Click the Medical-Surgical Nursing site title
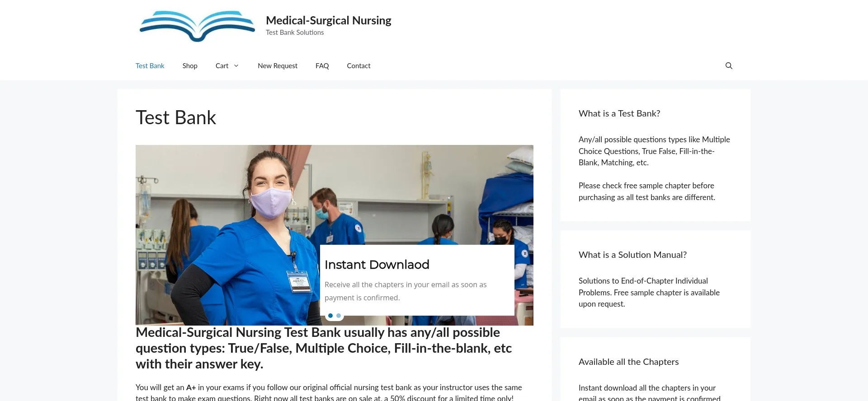Screen dimensions: 868x401 tap(329, 20)
